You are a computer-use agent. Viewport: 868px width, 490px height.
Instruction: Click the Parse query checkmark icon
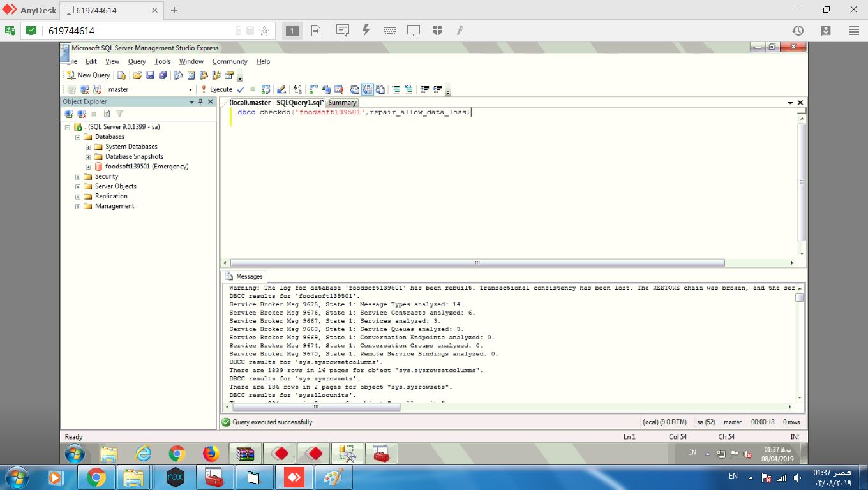click(241, 89)
